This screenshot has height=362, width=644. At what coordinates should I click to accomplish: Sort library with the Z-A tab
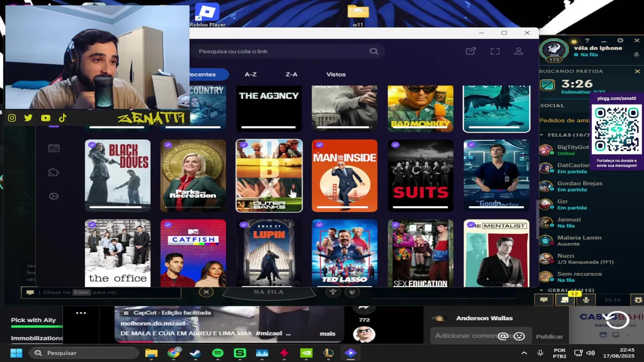click(291, 74)
